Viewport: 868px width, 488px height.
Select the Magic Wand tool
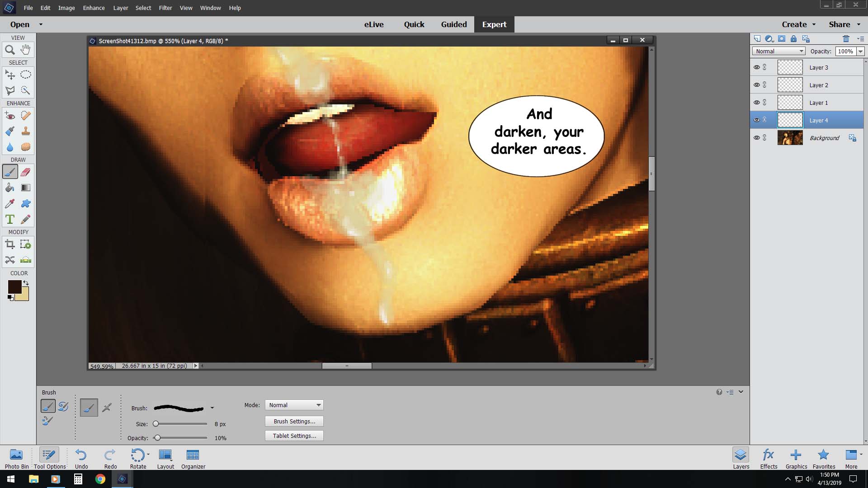(26, 90)
